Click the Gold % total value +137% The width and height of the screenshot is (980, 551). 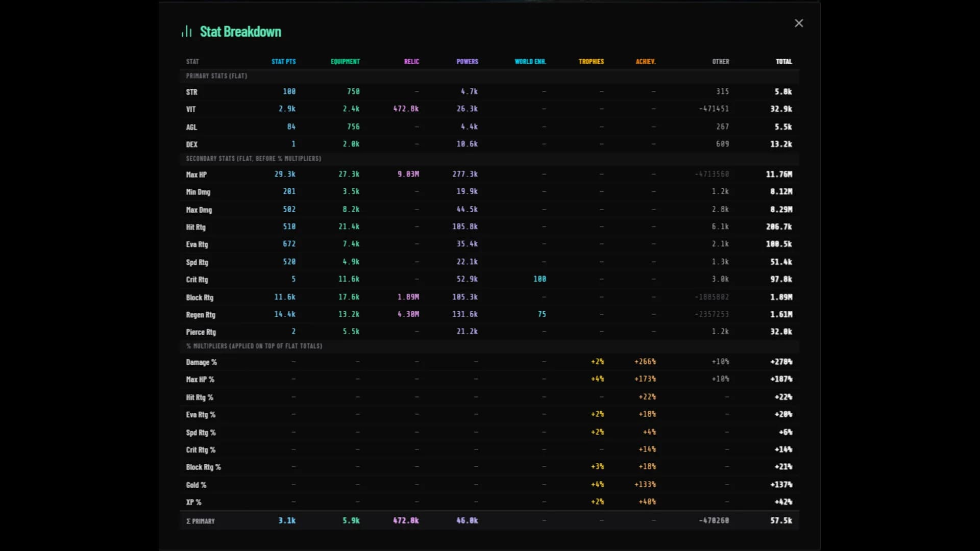[x=781, y=485]
